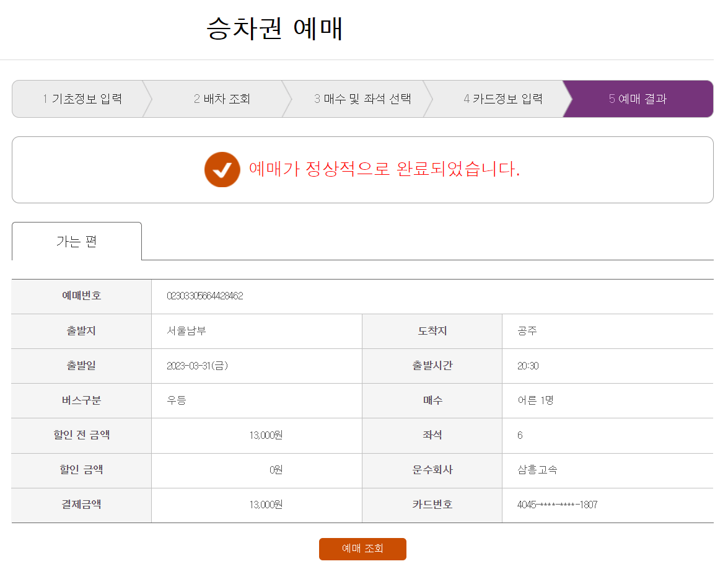This screenshot has height=569, width=728.
Task: Click departure time 20:30
Action: (528, 366)
